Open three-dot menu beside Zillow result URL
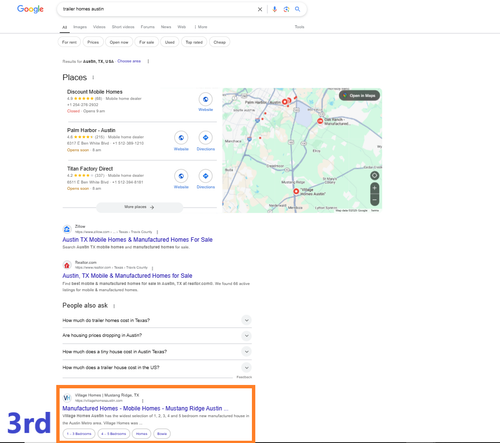Viewport: 500px width, 443px height. 157,232
